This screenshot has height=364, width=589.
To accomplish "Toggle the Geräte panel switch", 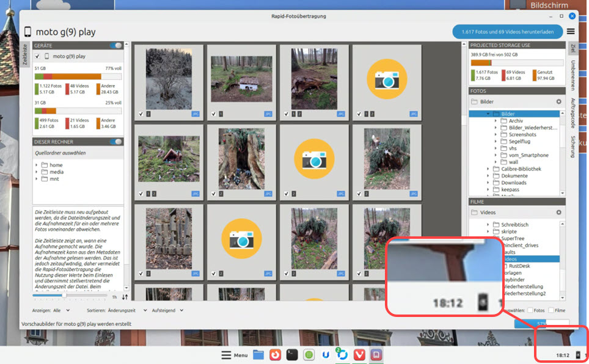I will [115, 46].
